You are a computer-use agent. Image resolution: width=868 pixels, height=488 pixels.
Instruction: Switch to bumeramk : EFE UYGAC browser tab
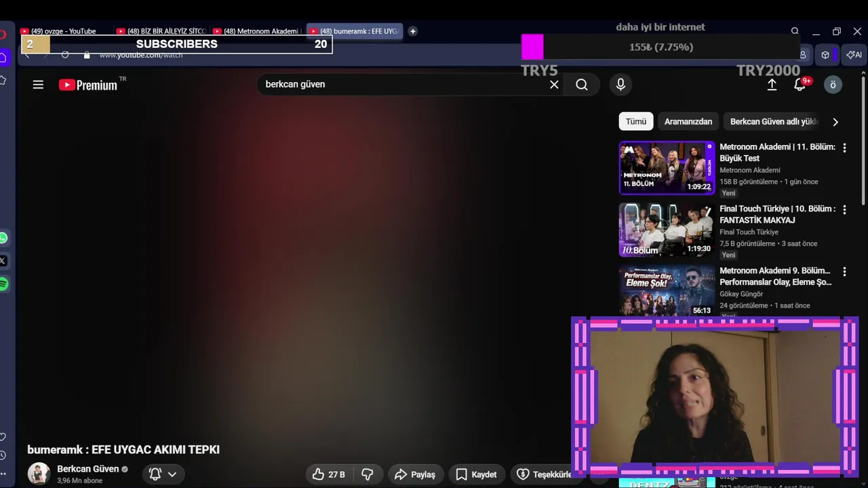[355, 31]
